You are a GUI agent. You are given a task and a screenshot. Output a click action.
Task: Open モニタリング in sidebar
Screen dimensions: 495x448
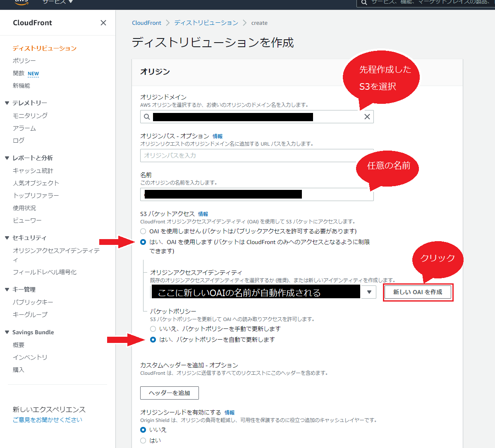click(x=30, y=115)
